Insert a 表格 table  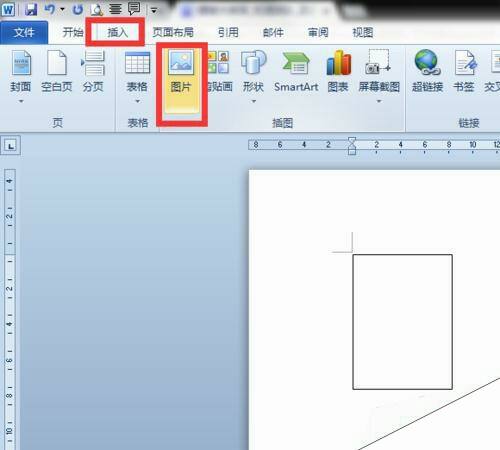click(137, 71)
